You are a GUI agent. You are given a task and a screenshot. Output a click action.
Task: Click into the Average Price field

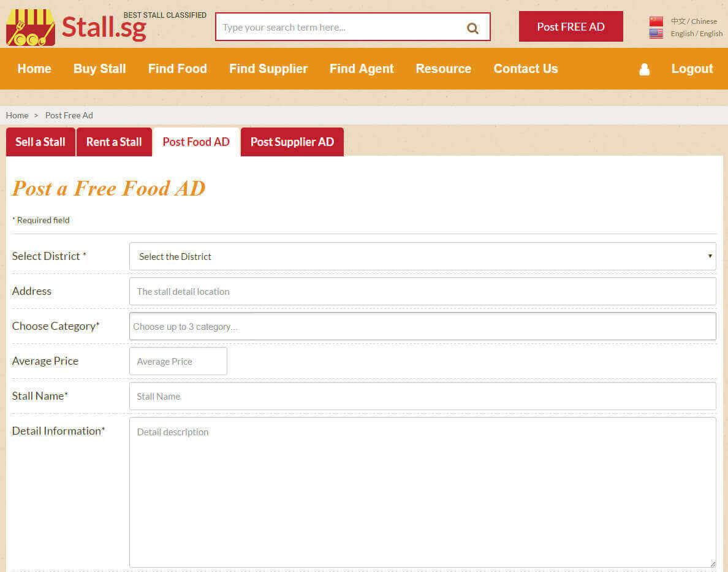pyautogui.click(x=178, y=361)
